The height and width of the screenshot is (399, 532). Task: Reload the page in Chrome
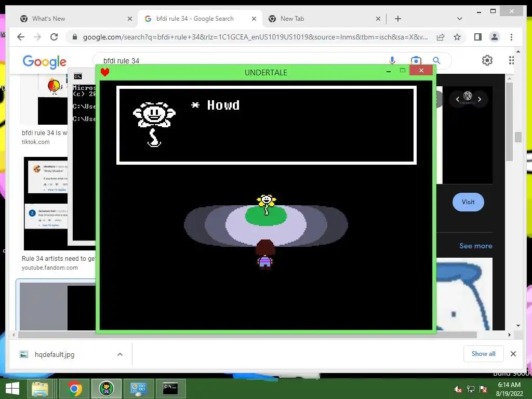pos(54,37)
